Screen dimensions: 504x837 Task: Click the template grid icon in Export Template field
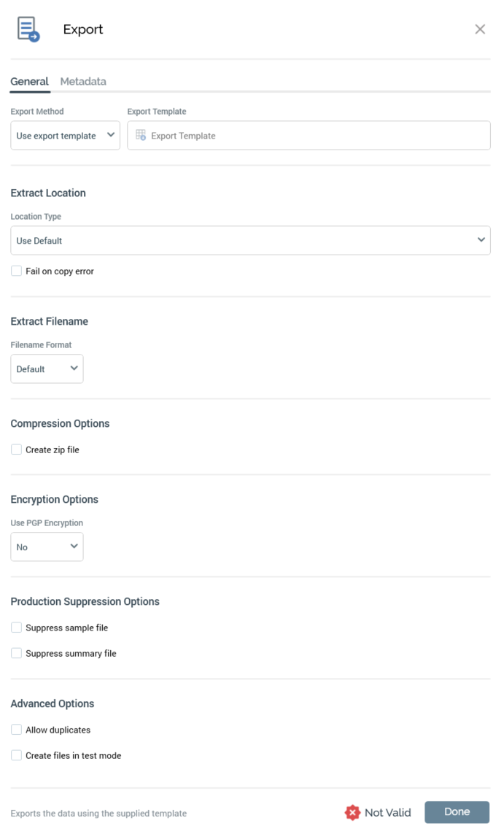tap(141, 135)
